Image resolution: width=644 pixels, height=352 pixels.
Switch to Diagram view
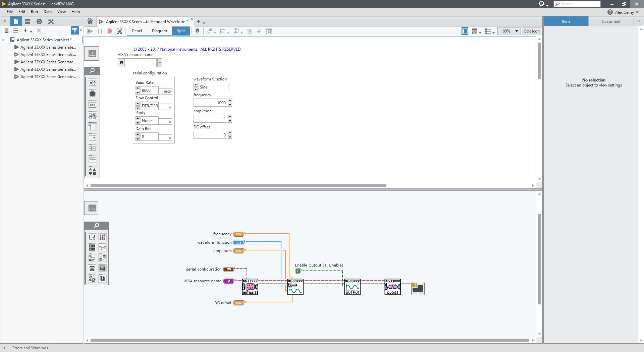tap(159, 31)
